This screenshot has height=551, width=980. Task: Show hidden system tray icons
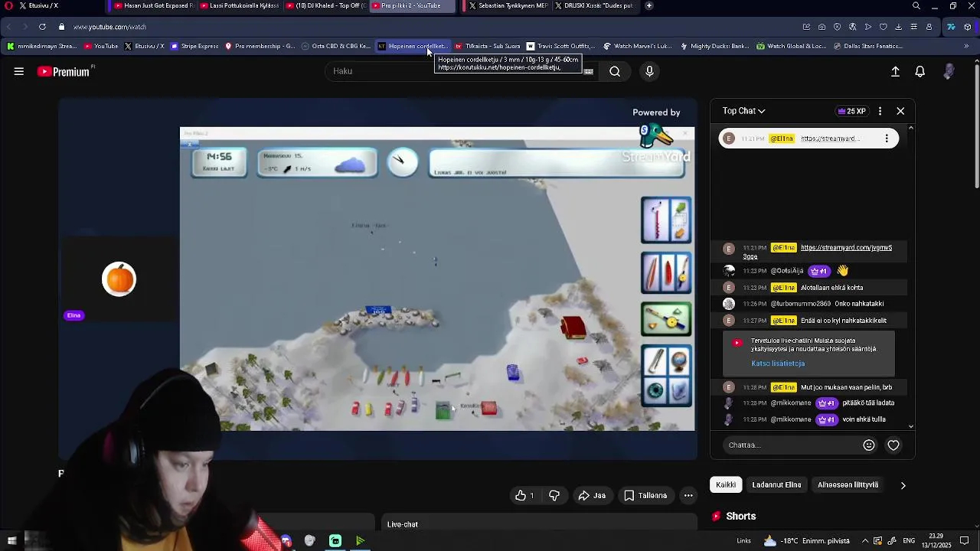[x=865, y=541]
